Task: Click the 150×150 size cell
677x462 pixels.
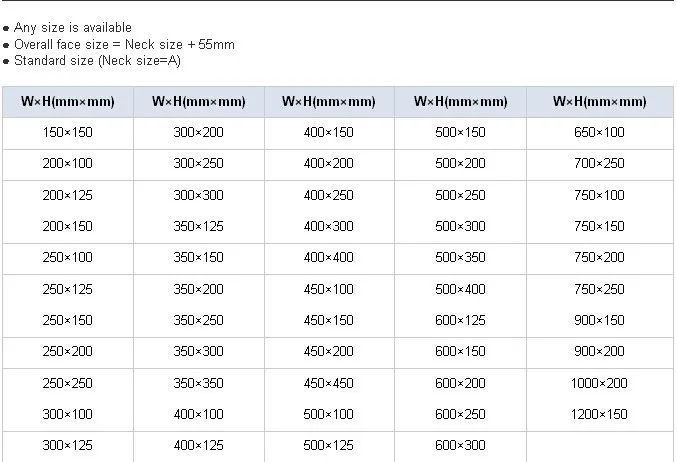Action: click(67, 132)
